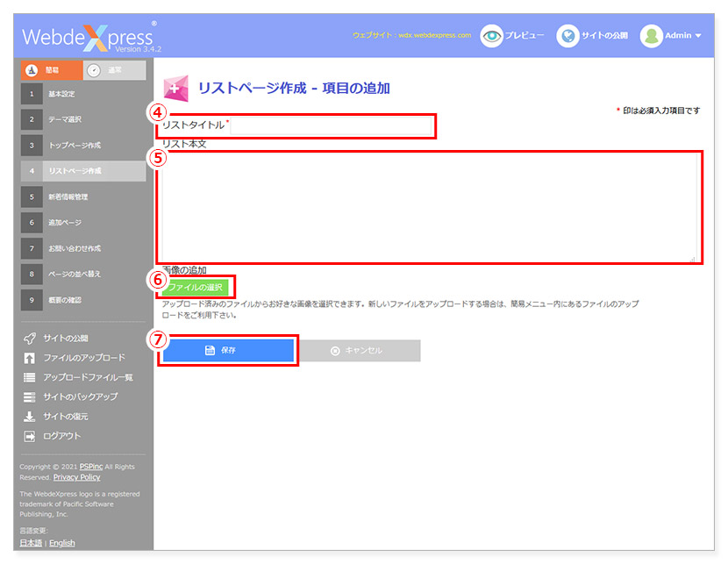Viewport: 728px width, 564px height.
Task: Click the download icon for サイトの復元
Action: [x=29, y=417]
